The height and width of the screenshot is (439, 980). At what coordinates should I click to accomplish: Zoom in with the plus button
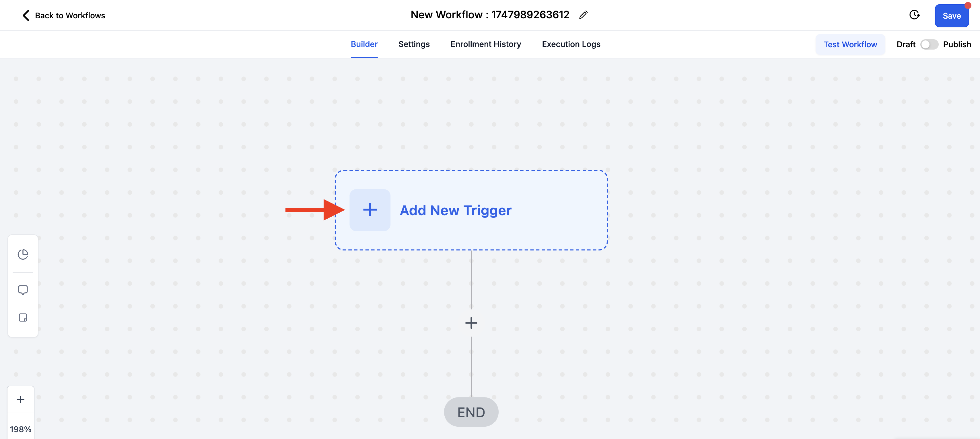(x=21, y=399)
